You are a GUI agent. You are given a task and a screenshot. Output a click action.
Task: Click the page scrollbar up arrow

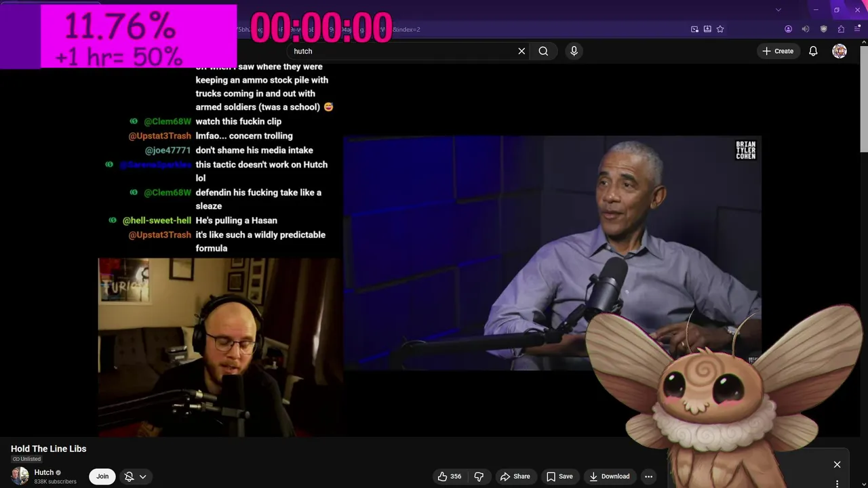point(863,43)
